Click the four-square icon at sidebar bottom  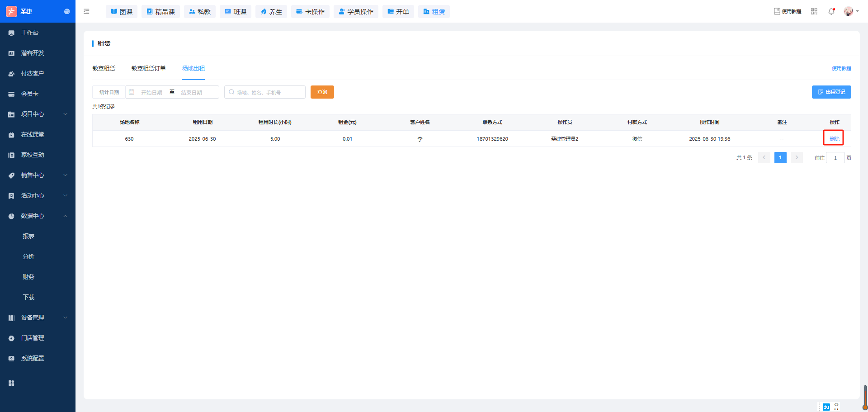pos(11,383)
